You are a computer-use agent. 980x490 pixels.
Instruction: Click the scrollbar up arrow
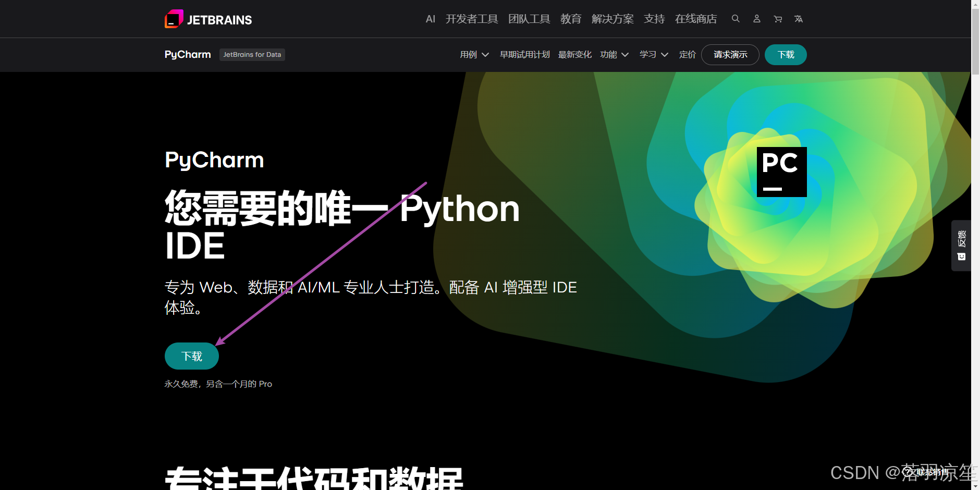[x=975, y=4]
